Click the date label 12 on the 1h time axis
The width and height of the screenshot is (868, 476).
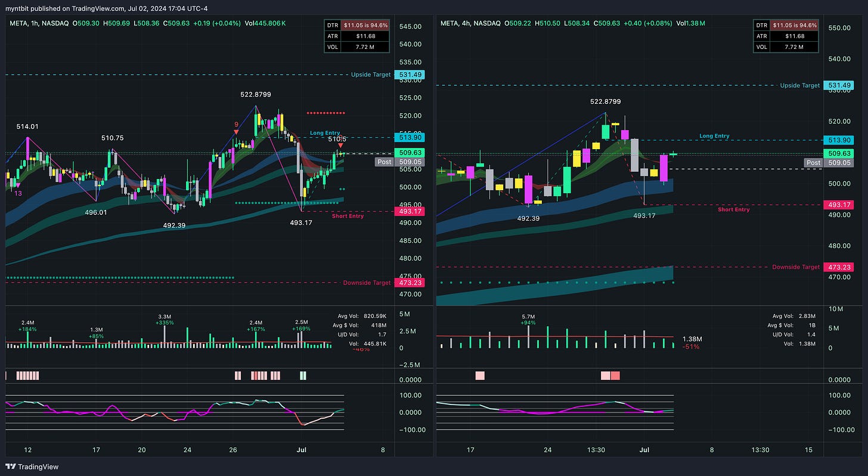click(27, 450)
